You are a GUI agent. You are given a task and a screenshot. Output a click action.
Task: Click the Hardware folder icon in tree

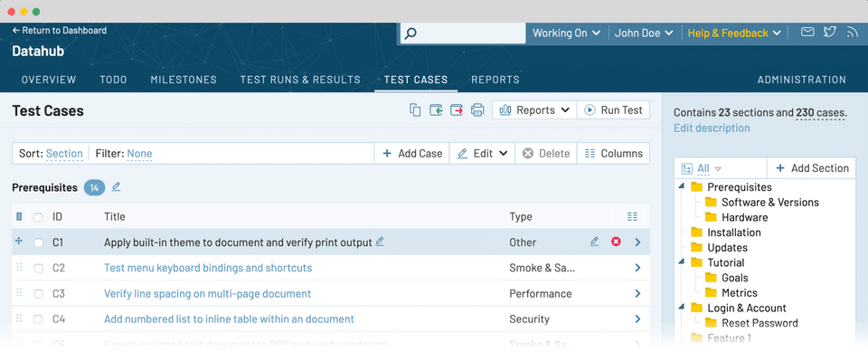click(x=711, y=217)
